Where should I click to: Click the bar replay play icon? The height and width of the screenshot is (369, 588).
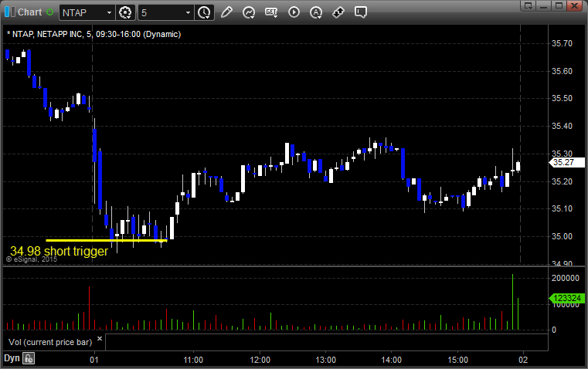(x=294, y=12)
